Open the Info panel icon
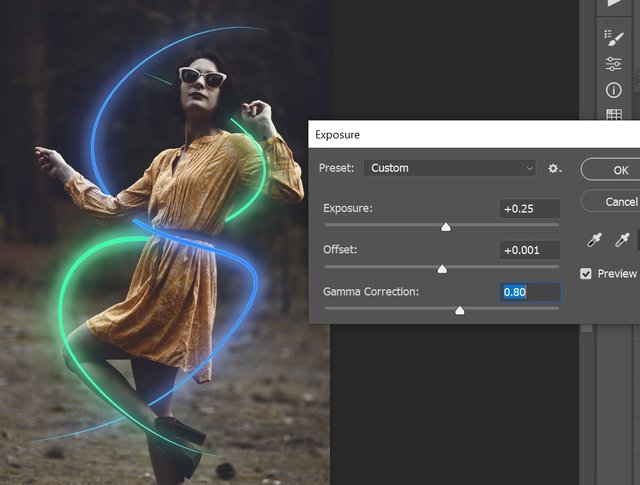 (613, 90)
